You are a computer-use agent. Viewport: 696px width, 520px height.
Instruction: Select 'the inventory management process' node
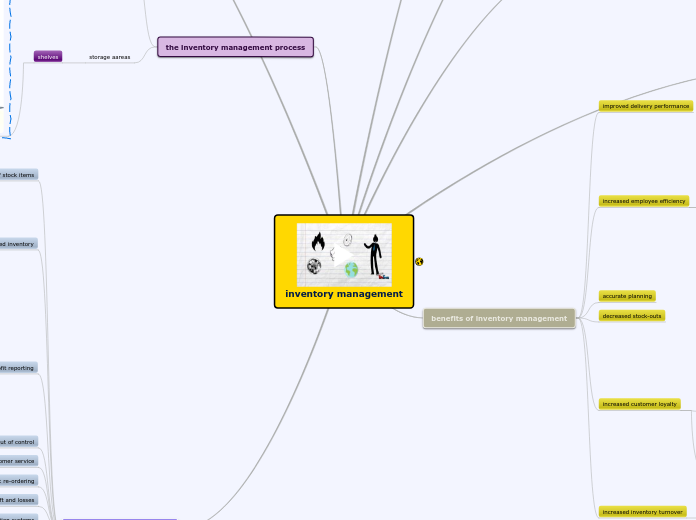click(235, 47)
